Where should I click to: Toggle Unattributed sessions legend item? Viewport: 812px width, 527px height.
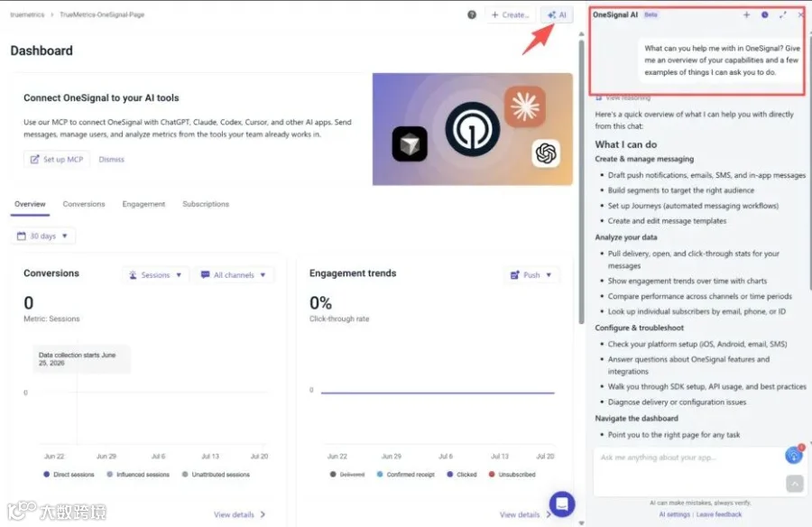click(x=216, y=474)
